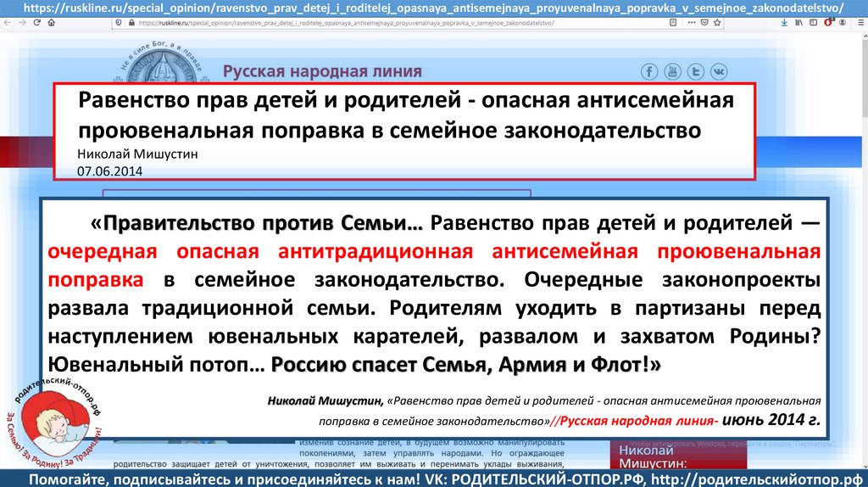Click the vertical page scrollbar
Screen dimensions: 868x487
[x=864, y=249]
